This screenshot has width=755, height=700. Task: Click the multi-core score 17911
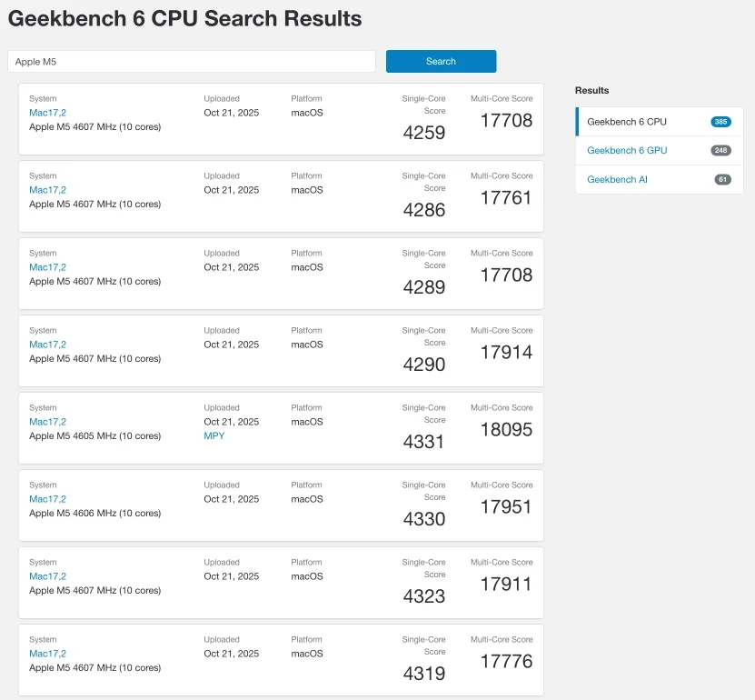tap(506, 584)
